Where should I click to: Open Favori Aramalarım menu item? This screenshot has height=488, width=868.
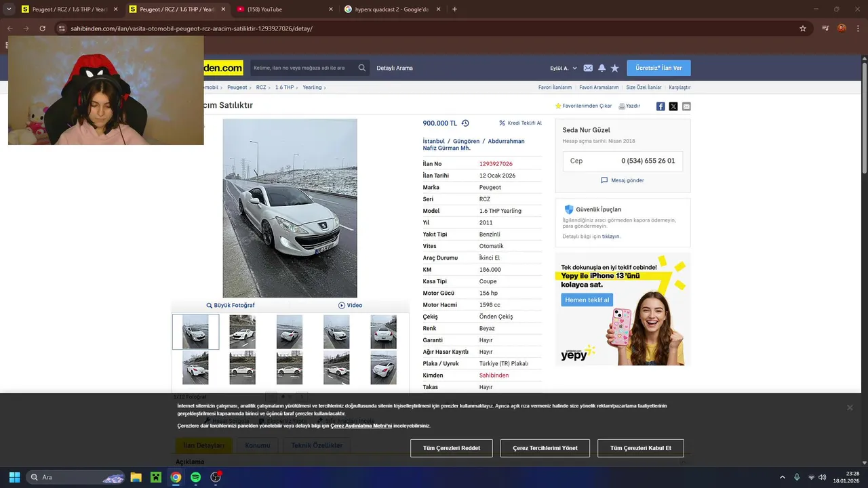(x=599, y=87)
